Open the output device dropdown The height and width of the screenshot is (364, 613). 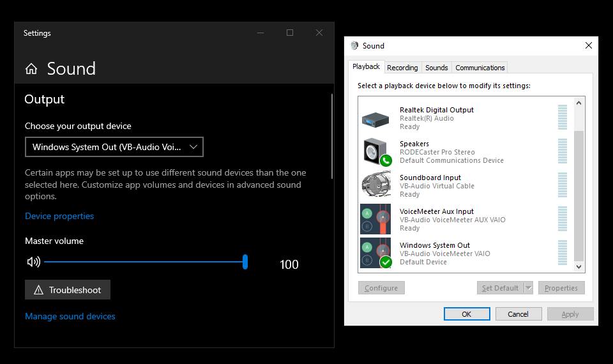pos(114,148)
